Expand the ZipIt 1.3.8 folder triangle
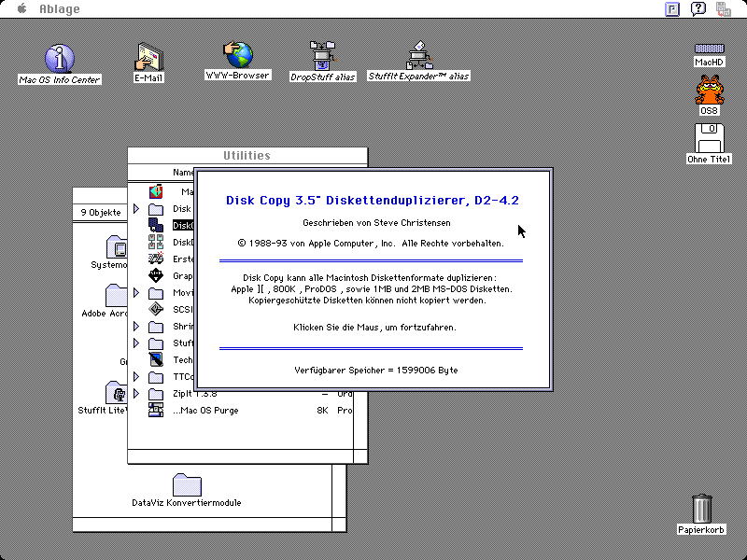747x560 pixels. click(x=136, y=393)
